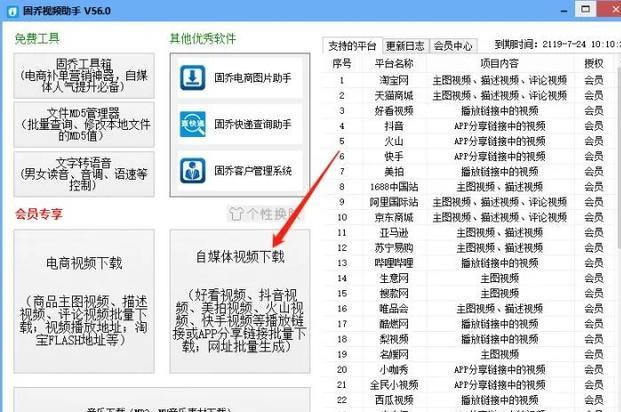Open the 电商视频下载 module

coord(84,301)
